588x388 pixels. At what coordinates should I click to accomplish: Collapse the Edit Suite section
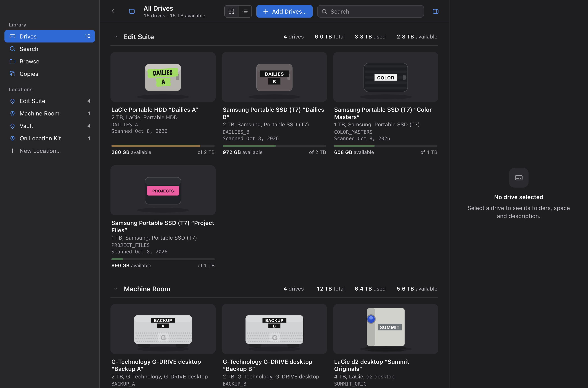[116, 37]
